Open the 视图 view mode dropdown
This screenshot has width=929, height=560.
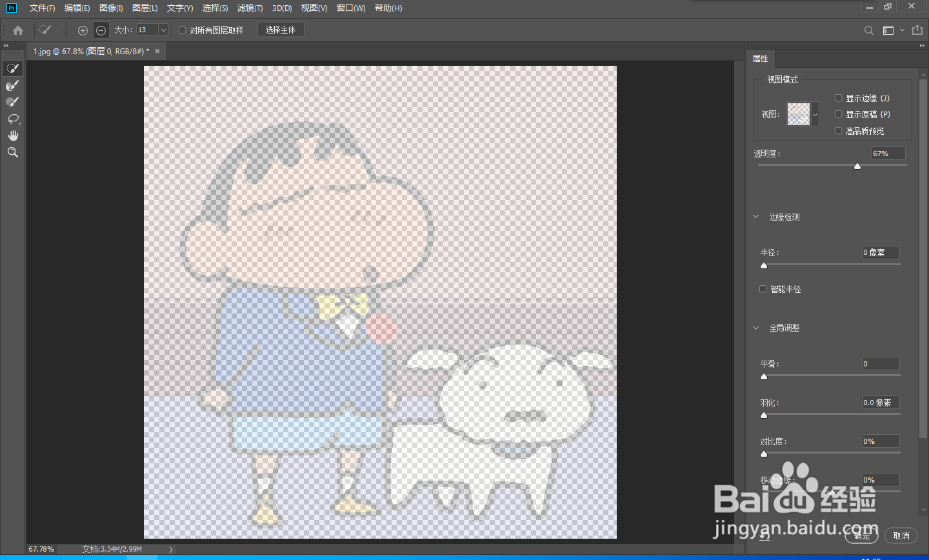(815, 115)
